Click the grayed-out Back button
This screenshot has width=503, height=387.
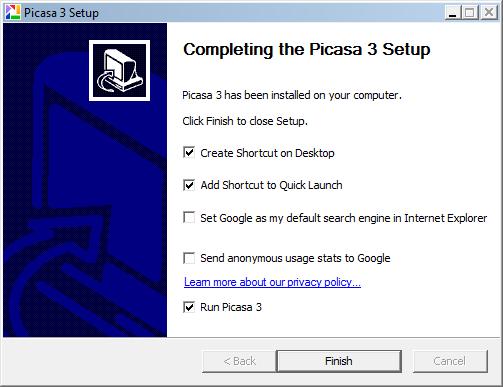(239, 361)
